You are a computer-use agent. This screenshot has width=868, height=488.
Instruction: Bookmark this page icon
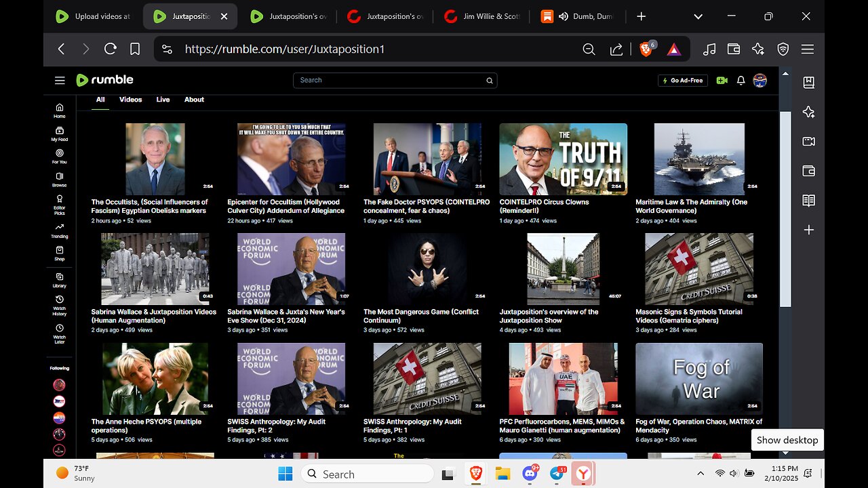coord(135,49)
